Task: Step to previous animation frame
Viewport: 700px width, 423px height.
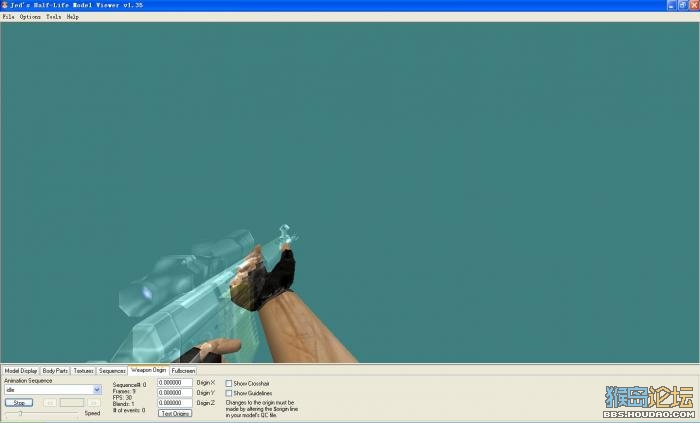Action: pos(50,402)
